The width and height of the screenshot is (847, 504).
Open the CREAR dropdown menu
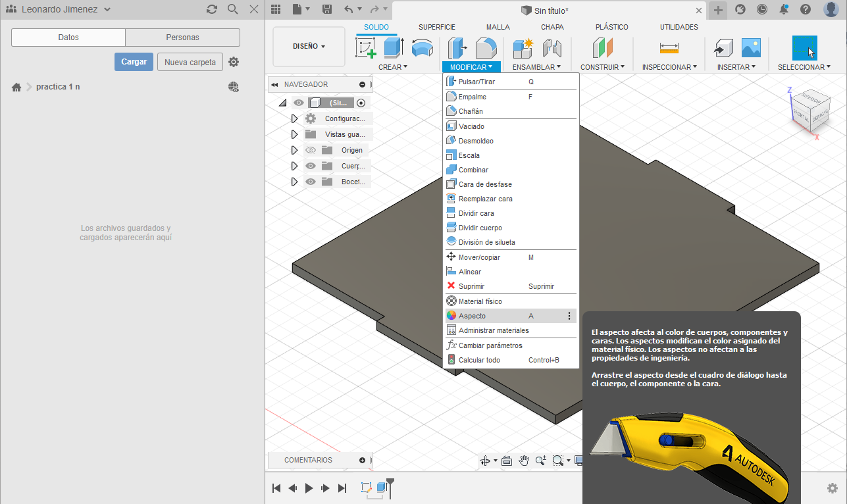pos(393,67)
